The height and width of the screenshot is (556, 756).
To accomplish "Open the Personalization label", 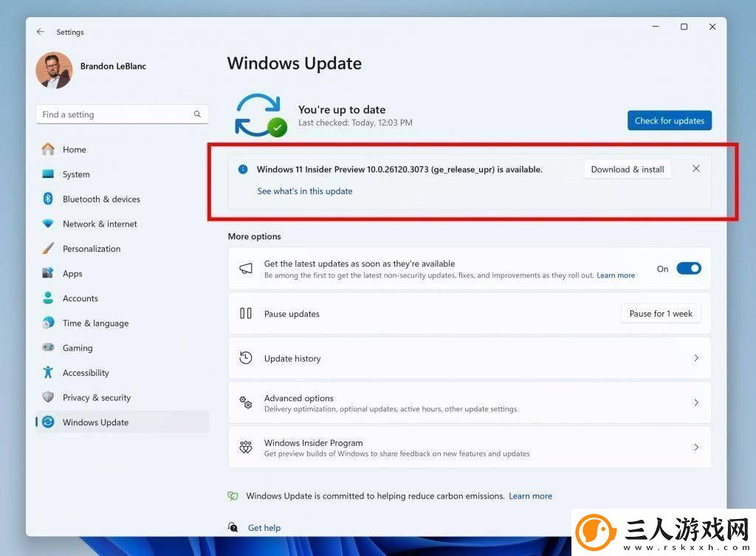I will pyautogui.click(x=92, y=249).
